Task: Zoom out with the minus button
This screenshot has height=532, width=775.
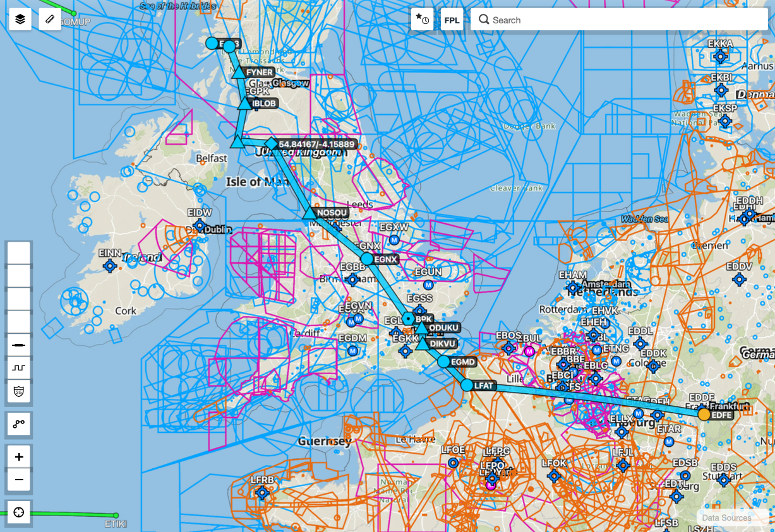Action: pos(18,480)
